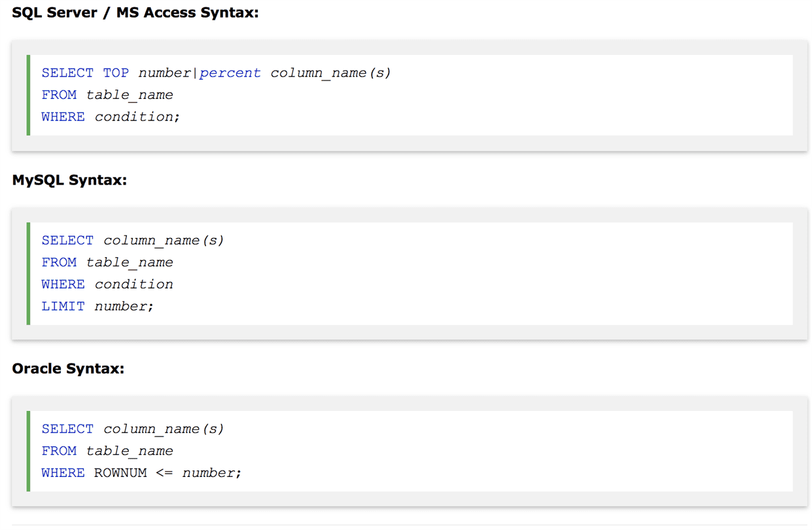The width and height of the screenshot is (812, 530).
Task: Click ROWNUM in the Oracle code block
Action: click(x=120, y=472)
